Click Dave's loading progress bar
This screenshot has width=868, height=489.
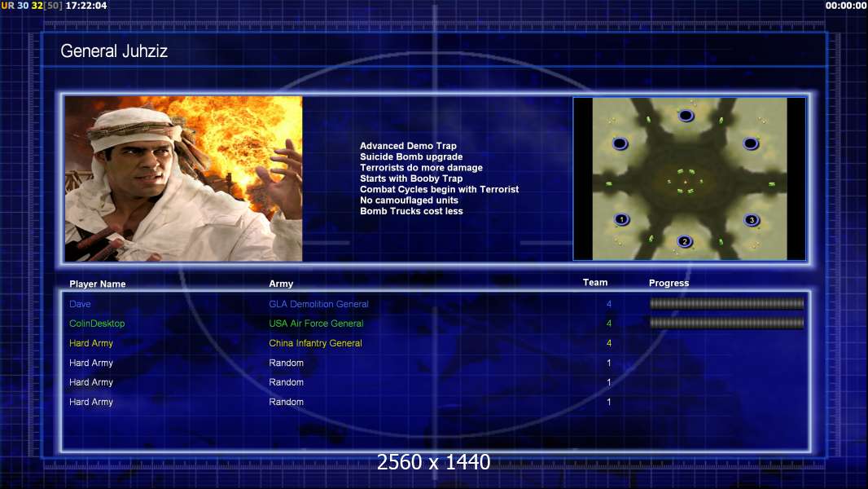pos(726,303)
